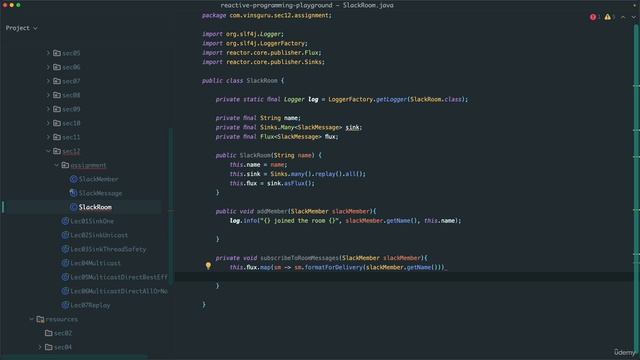The width and height of the screenshot is (640, 360).
Task: Collapse the sec12 folder chevron
Action: 48,151
